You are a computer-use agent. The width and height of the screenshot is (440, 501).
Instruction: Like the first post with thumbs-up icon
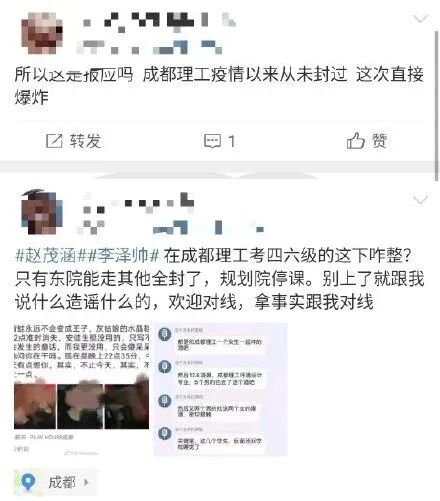[356, 140]
